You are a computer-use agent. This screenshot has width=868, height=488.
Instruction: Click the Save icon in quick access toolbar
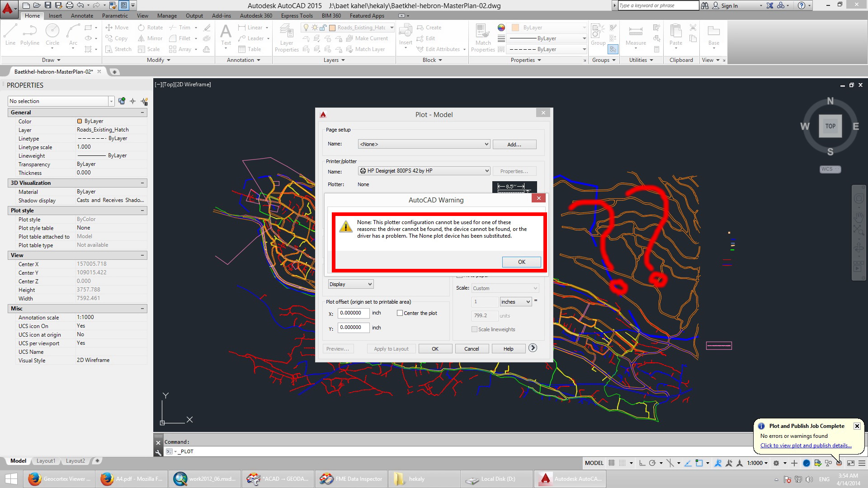pos(48,5)
